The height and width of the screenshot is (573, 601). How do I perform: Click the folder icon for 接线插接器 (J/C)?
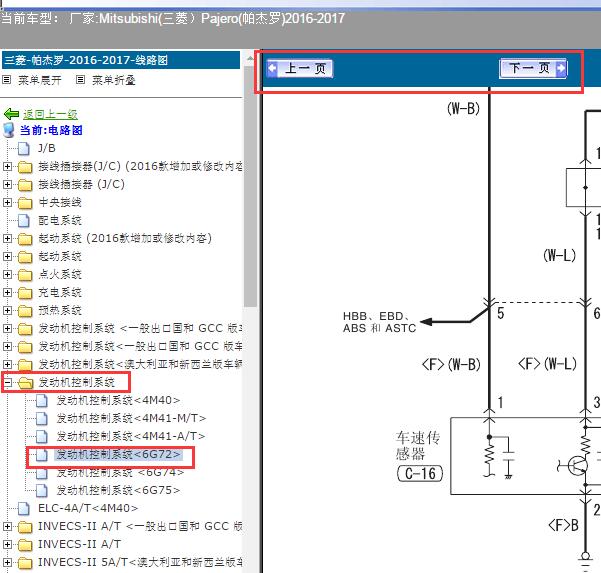click(25, 185)
